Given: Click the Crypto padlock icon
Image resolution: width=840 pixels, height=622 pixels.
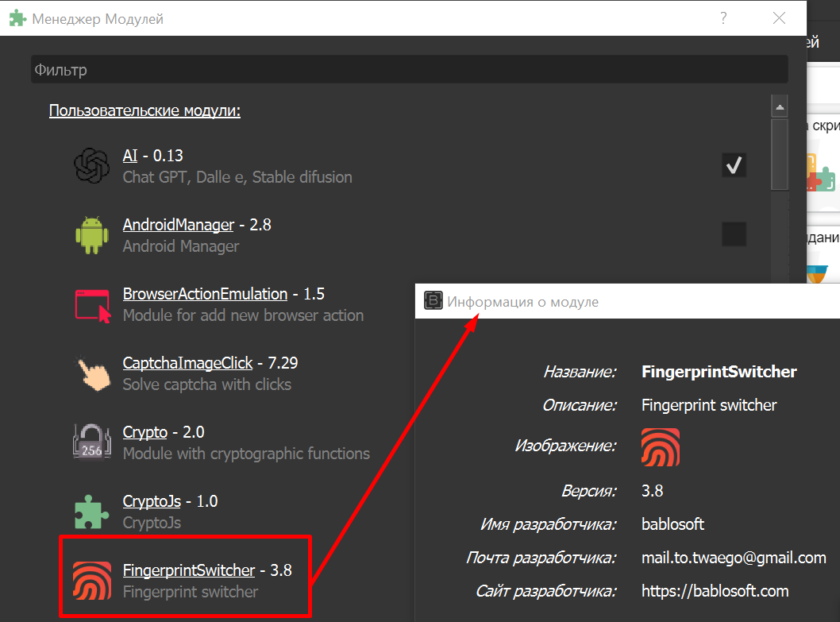Looking at the screenshot, I should pyautogui.click(x=91, y=442).
